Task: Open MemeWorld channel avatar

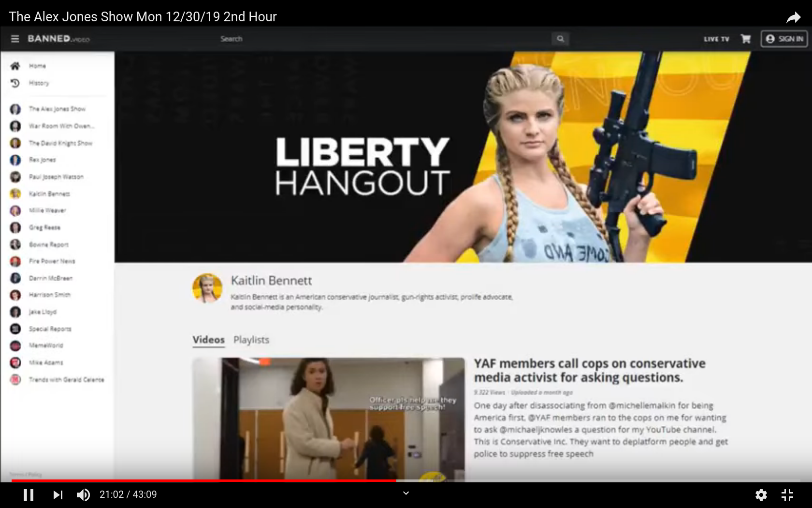Action: coord(15,345)
